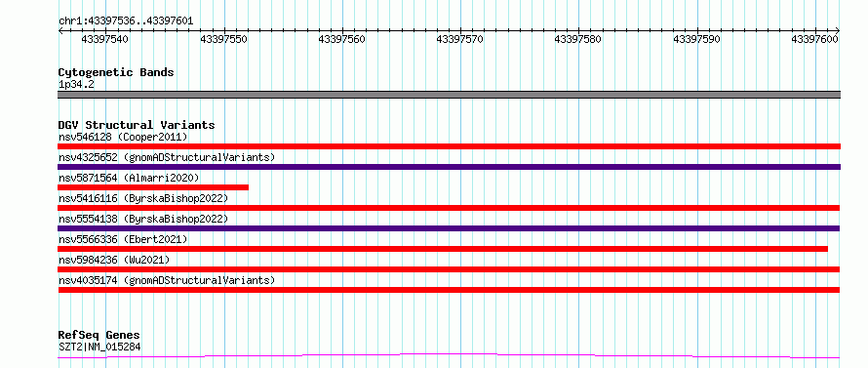
Task: Click the nsv4325652 gnomAD purple variant bar
Action: point(449,167)
